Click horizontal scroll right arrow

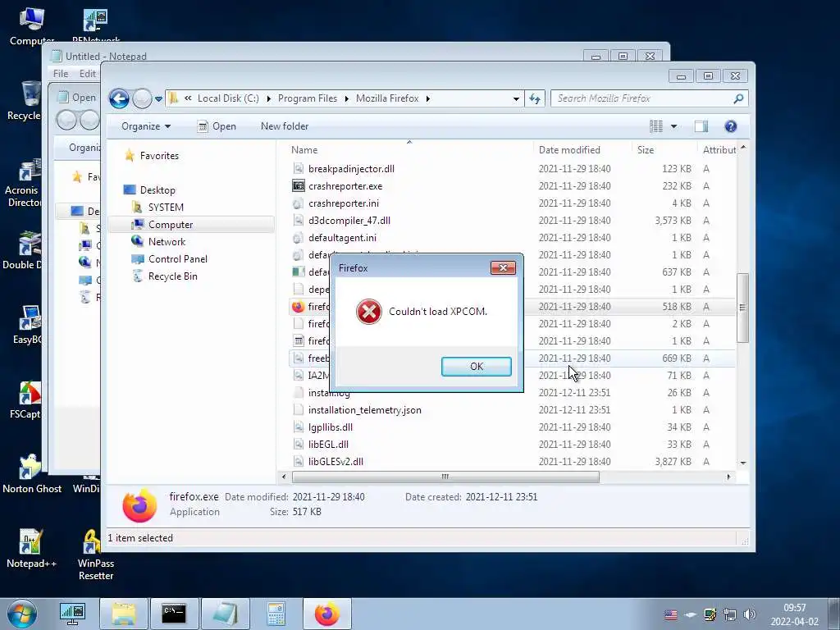pos(728,477)
